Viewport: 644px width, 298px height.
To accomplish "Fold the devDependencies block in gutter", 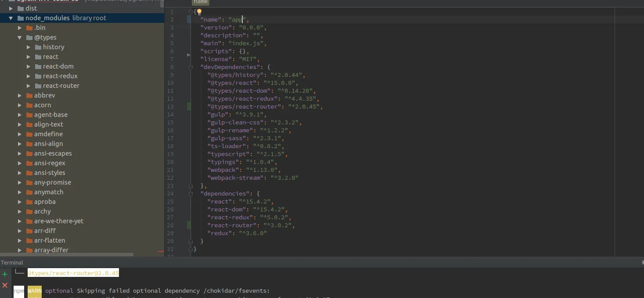I will (x=191, y=67).
